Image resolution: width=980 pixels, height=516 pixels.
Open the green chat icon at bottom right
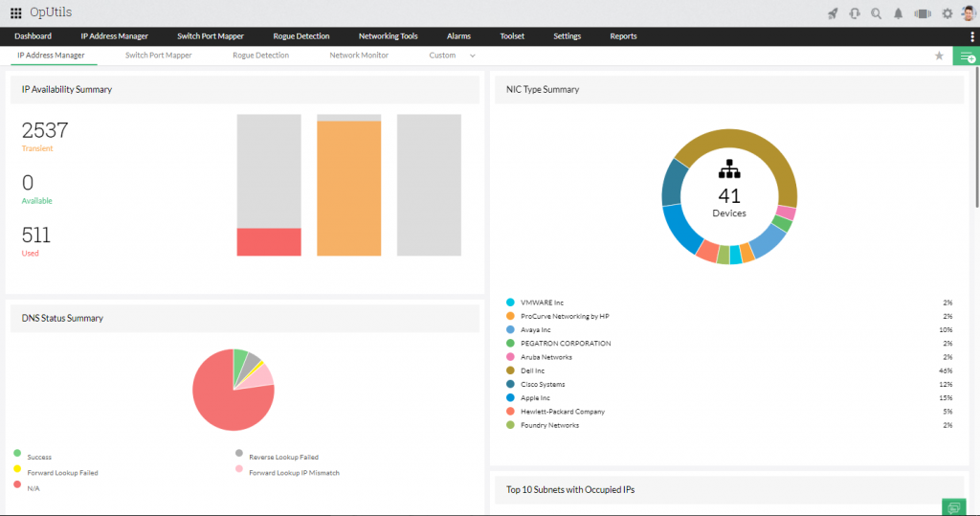point(953,506)
